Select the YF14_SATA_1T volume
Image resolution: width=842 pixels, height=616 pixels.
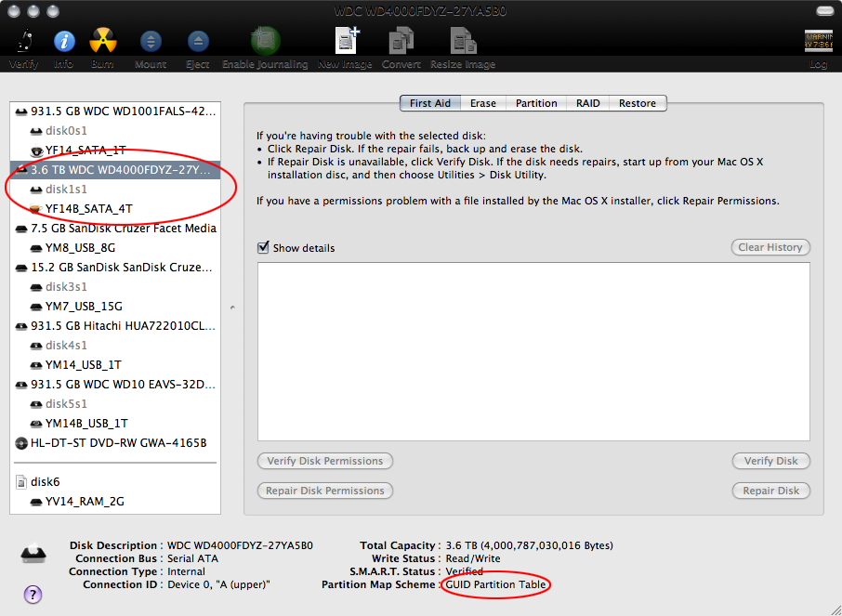(x=115, y=150)
